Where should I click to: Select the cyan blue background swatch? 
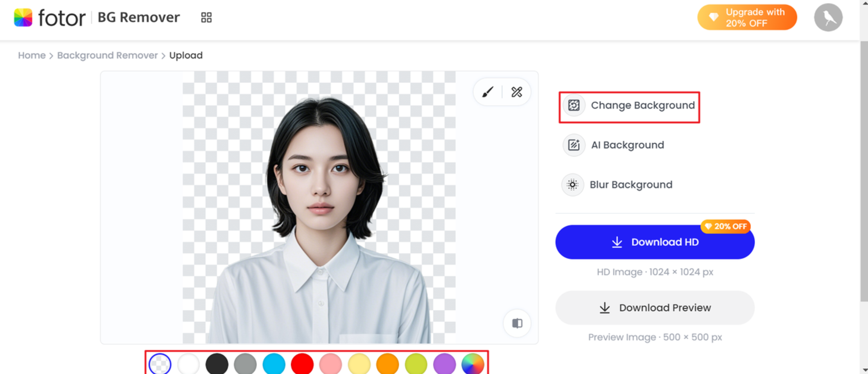click(x=274, y=364)
